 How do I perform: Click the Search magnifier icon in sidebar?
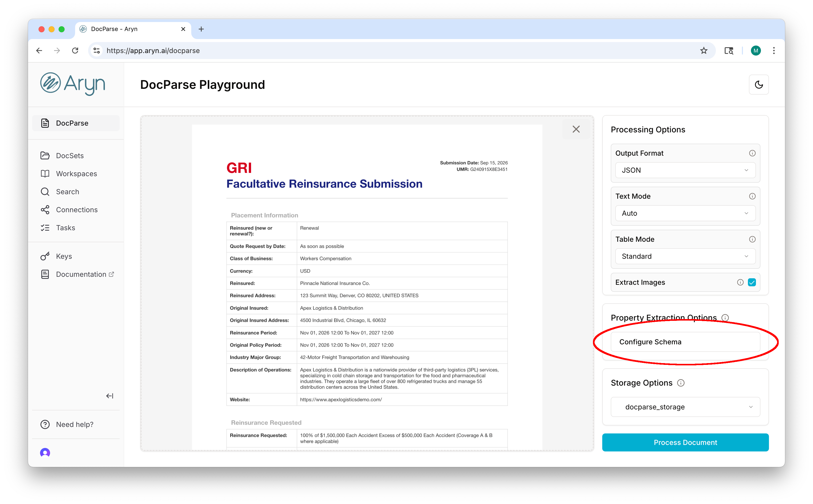pyautogui.click(x=45, y=191)
